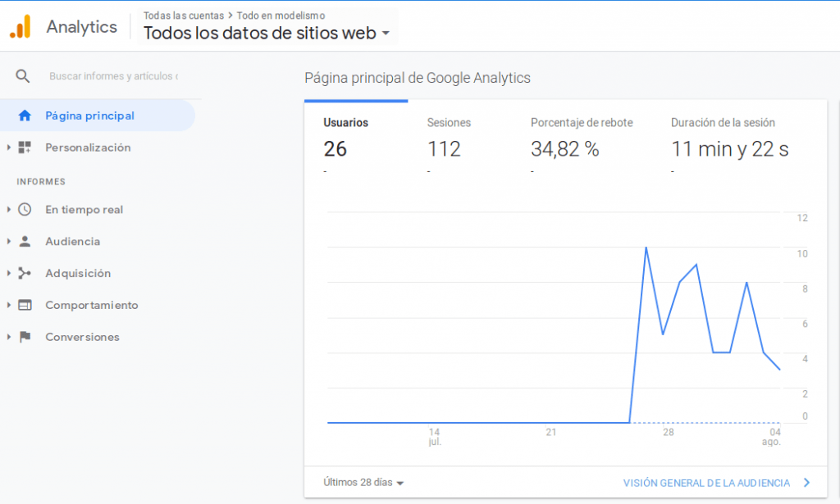Viewport: 840px width, 504px height.
Task: Focus the Buscar informes y artículos search field
Action: tap(113, 76)
